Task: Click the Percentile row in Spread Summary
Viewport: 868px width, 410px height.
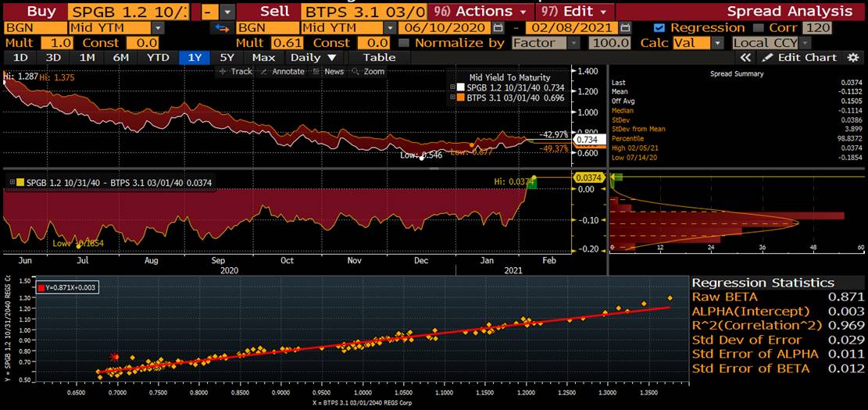Action: point(737,138)
